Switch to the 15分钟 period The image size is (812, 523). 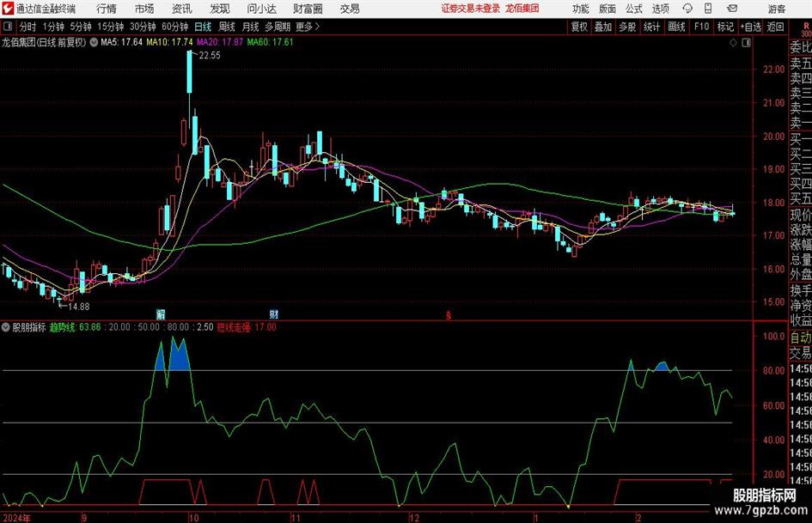click(x=110, y=27)
